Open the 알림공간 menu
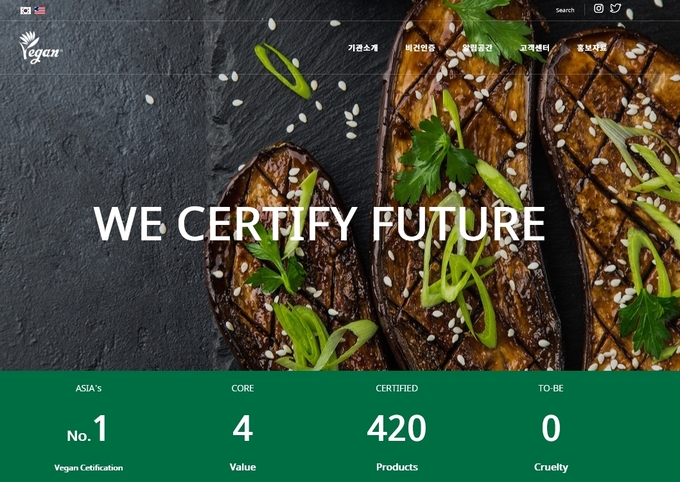The height and width of the screenshot is (482, 680). tap(477, 48)
